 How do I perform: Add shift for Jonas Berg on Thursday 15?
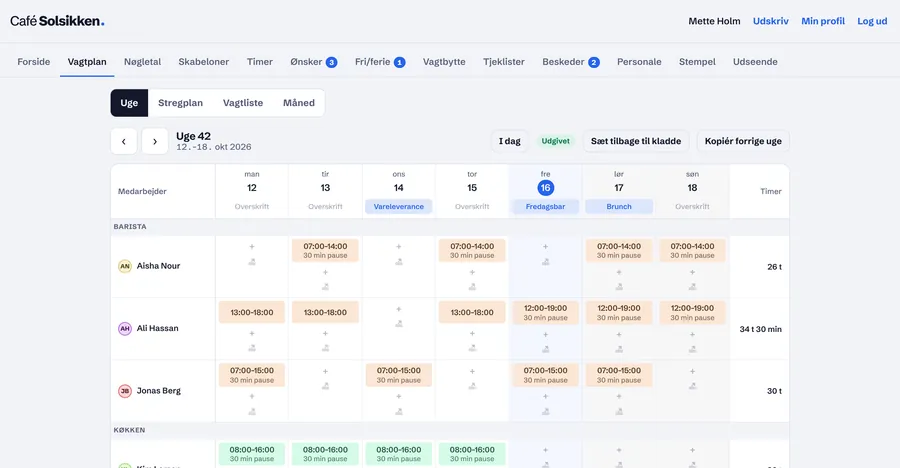coord(472,372)
